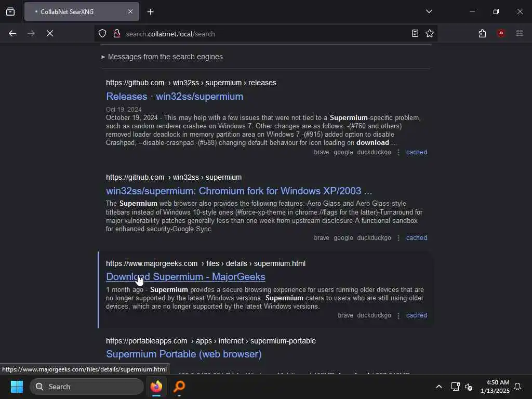Viewport: 532px width, 399px height.
Task: Select the CollabNet SearXNG tab
Action: 82,12
